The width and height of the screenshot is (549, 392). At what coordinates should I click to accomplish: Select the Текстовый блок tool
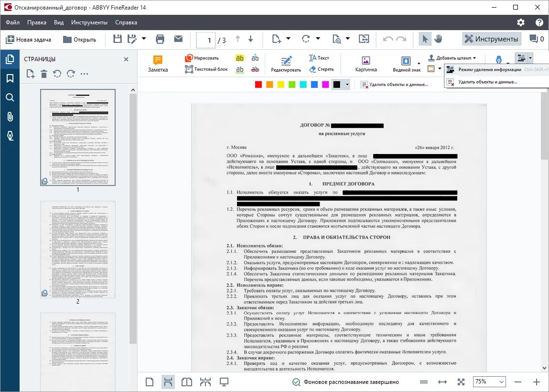(206, 69)
